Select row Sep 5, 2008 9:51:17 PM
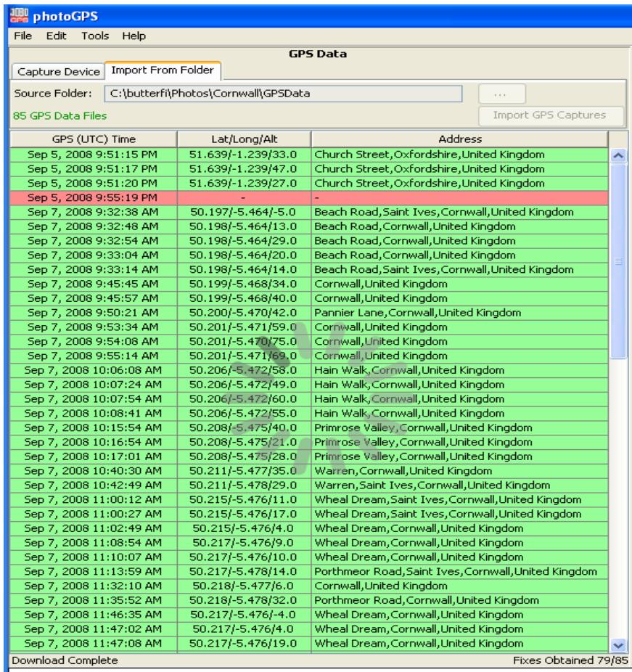 coord(309,169)
